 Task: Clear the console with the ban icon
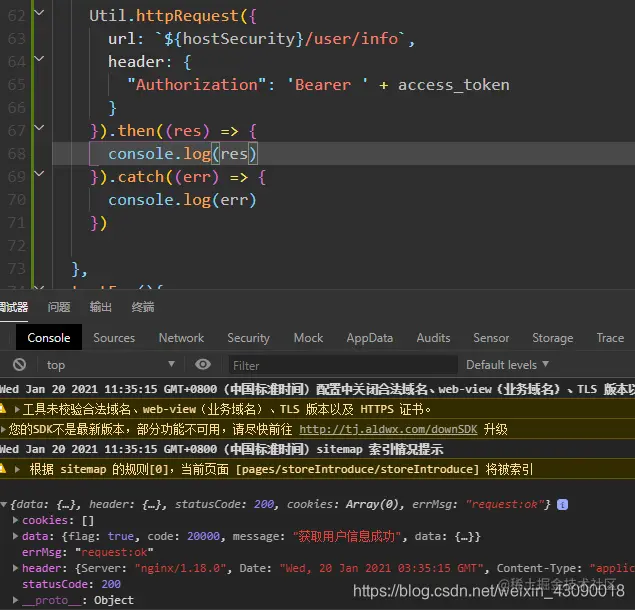coord(19,365)
